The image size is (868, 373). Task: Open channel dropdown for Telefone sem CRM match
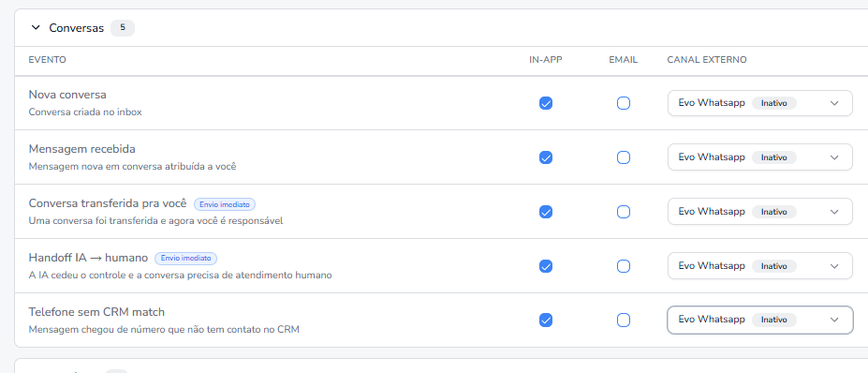760,320
